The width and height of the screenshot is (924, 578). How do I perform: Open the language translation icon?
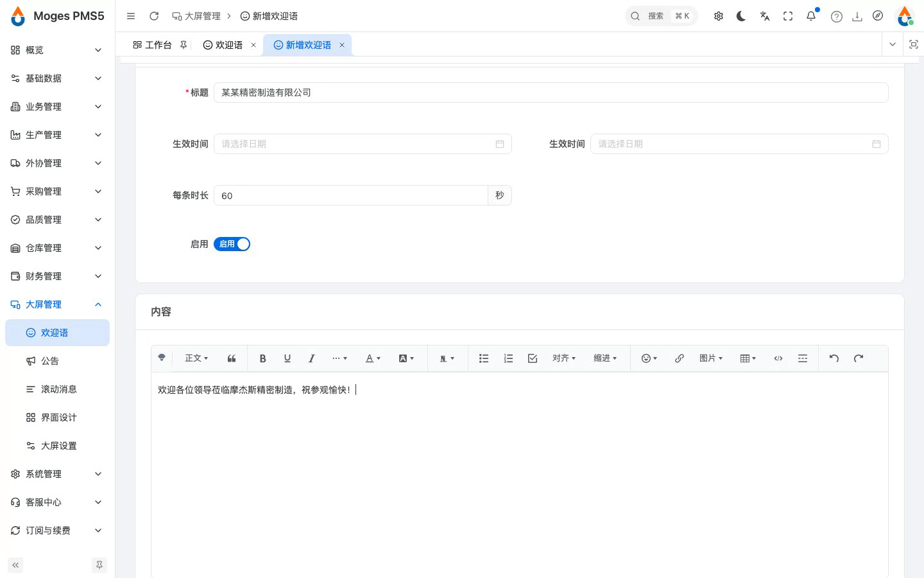coord(765,16)
